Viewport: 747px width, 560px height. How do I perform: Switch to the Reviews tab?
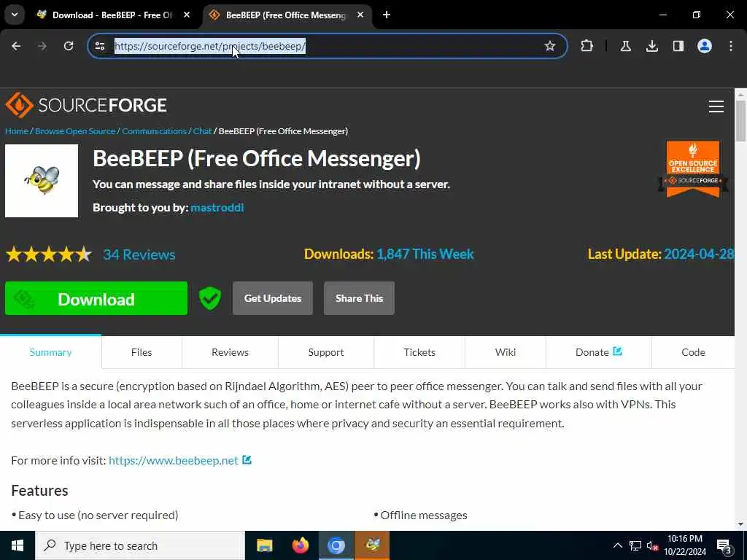230,352
